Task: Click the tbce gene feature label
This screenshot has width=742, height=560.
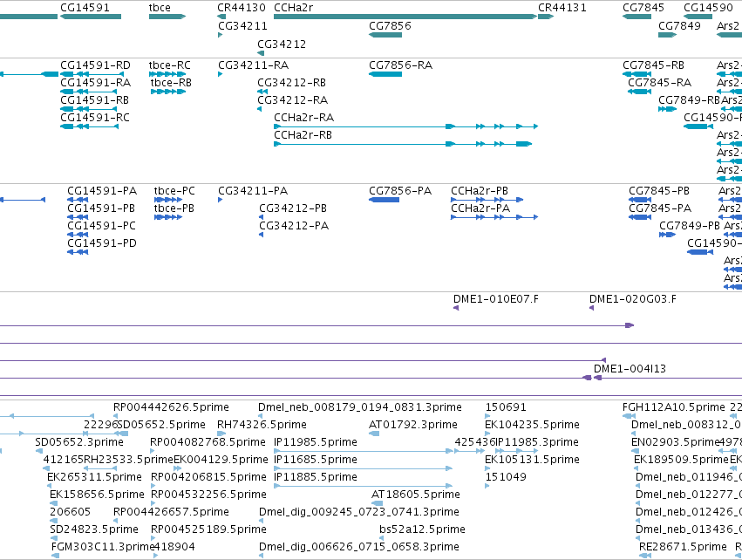Action: 160,8
